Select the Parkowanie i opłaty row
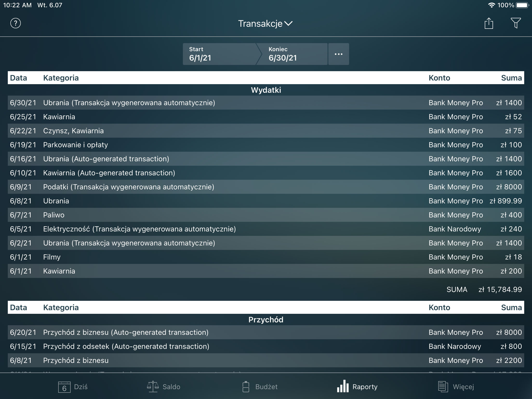Screen dimensions: 532x399 click(x=266, y=145)
